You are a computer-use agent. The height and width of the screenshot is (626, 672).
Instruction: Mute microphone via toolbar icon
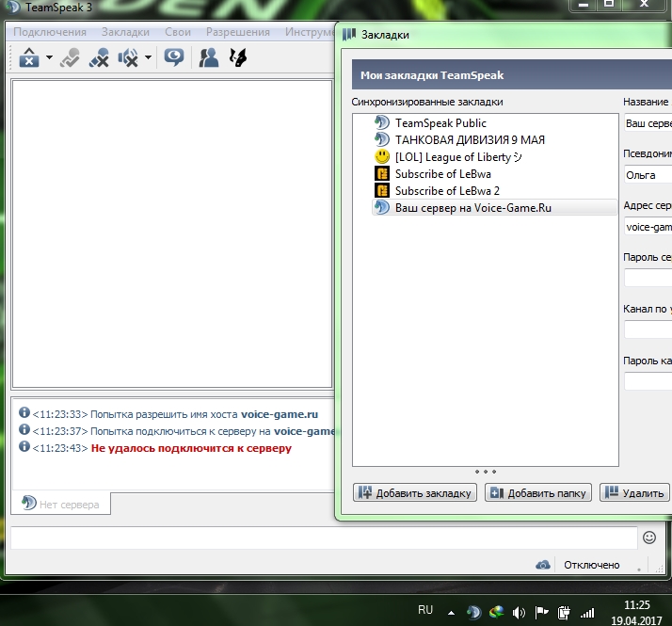[99, 57]
